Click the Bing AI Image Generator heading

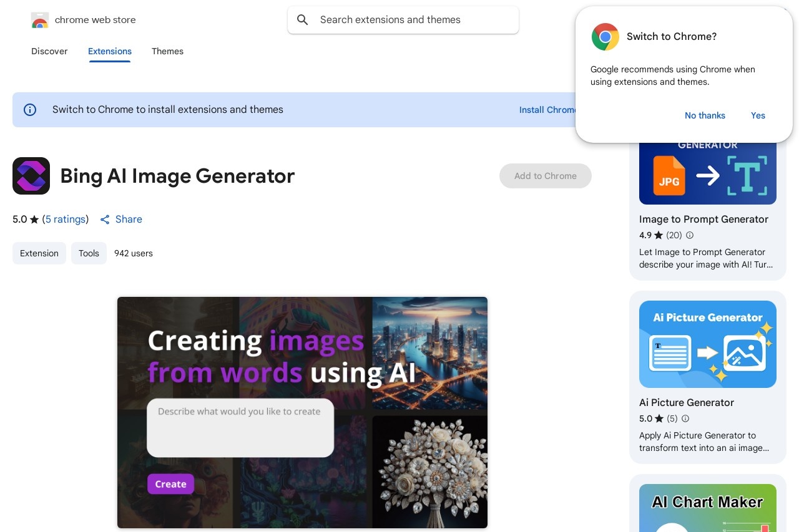click(x=177, y=176)
